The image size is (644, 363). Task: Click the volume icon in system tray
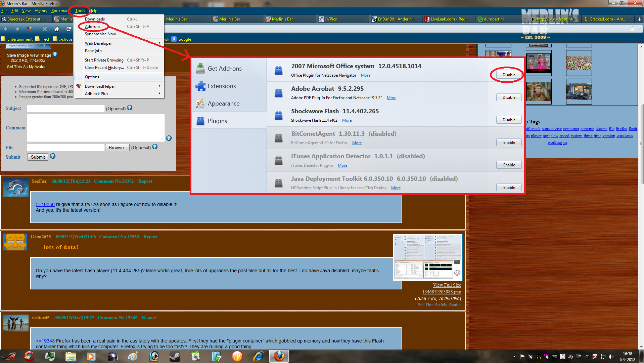click(x=611, y=357)
